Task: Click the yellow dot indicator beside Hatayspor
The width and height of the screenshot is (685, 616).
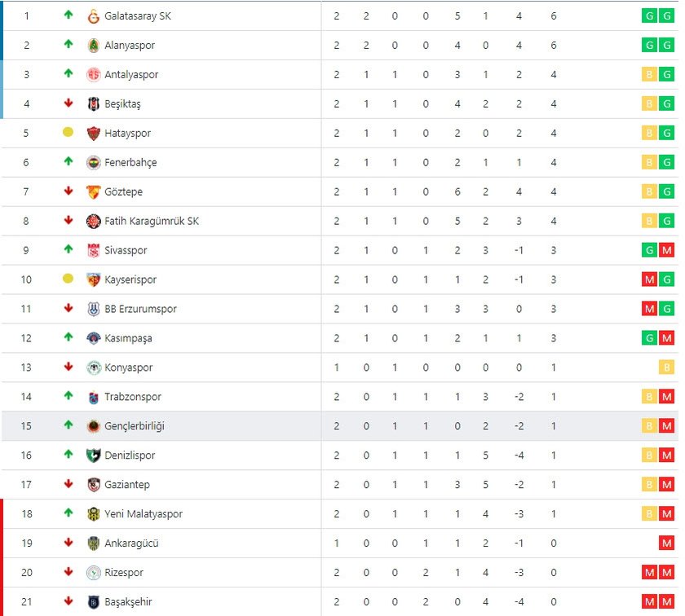Action: pos(68,133)
